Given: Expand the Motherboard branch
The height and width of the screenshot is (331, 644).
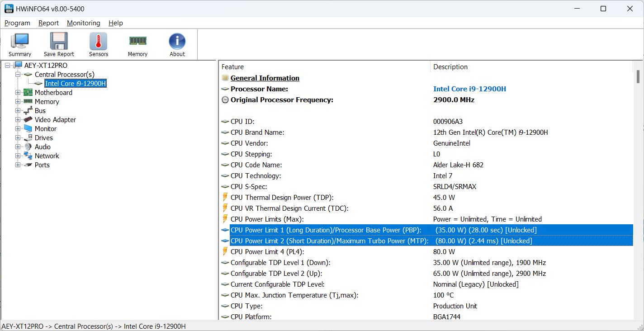Looking at the screenshot, I should click(18, 93).
